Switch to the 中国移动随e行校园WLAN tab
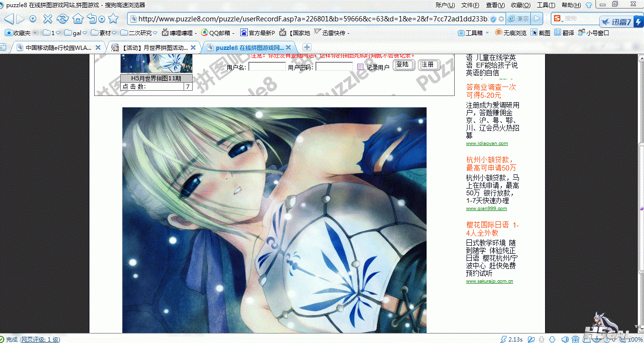The image size is (644, 343). (x=57, y=48)
